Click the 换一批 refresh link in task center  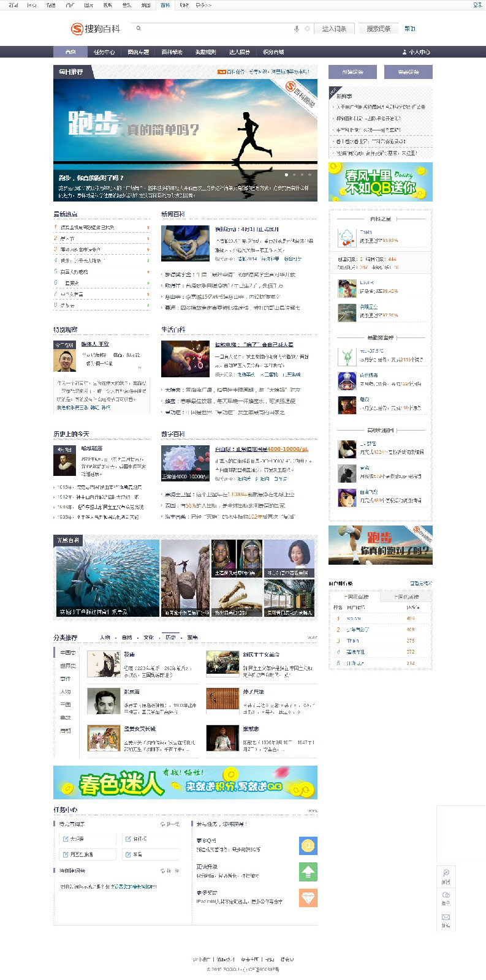pyautogui.click(x=170, y=824)
